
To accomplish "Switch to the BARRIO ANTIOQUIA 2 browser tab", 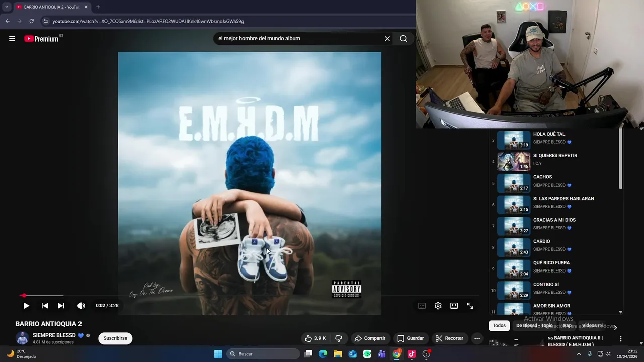I will (x=48, y=7).
